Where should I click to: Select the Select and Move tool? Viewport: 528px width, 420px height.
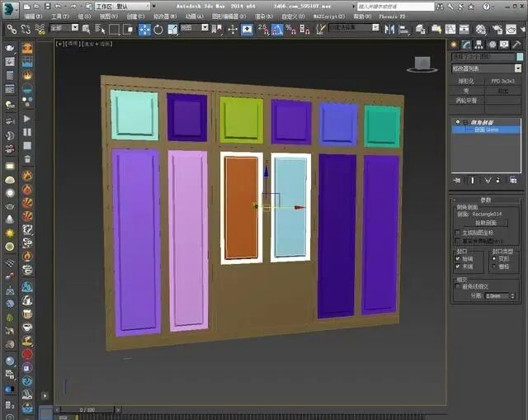pos(145,30)
